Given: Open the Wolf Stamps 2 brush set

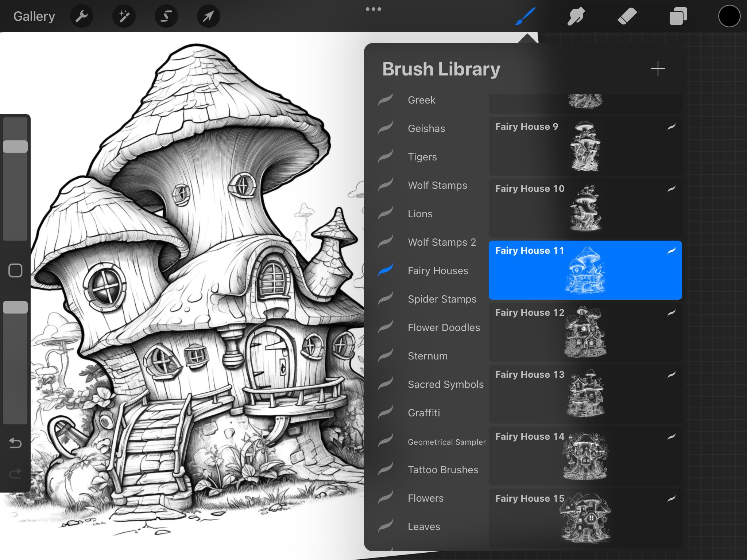Looking at the screenshot, I should click(442, 242).
